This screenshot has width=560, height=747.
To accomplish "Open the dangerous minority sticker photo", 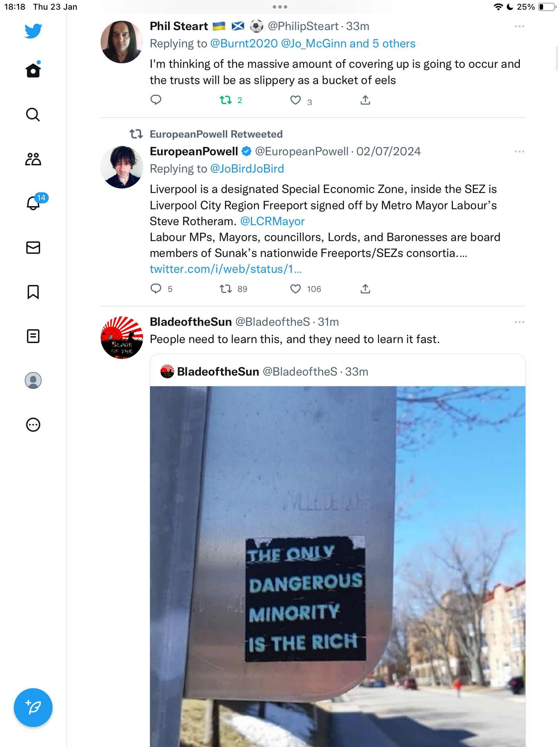I will coord(338,566).
